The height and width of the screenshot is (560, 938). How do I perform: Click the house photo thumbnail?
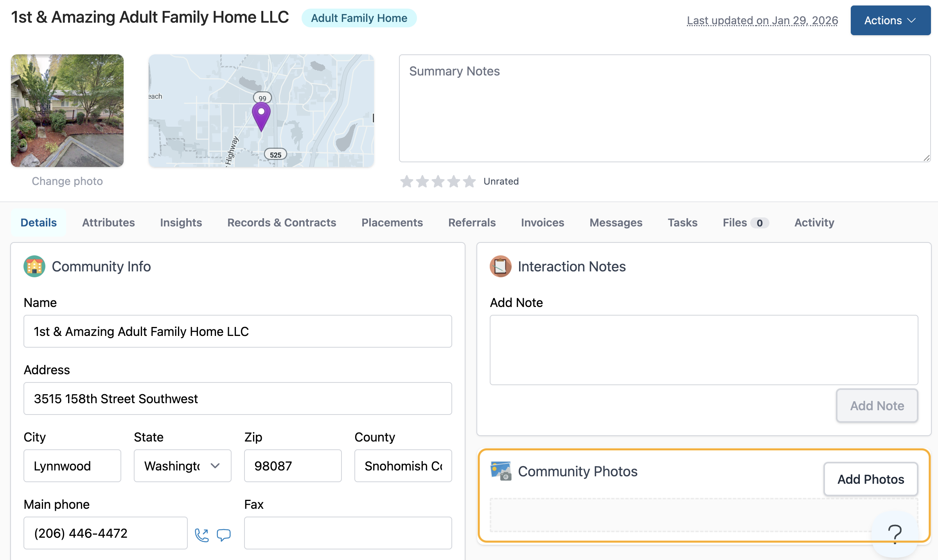coord(67,111)
